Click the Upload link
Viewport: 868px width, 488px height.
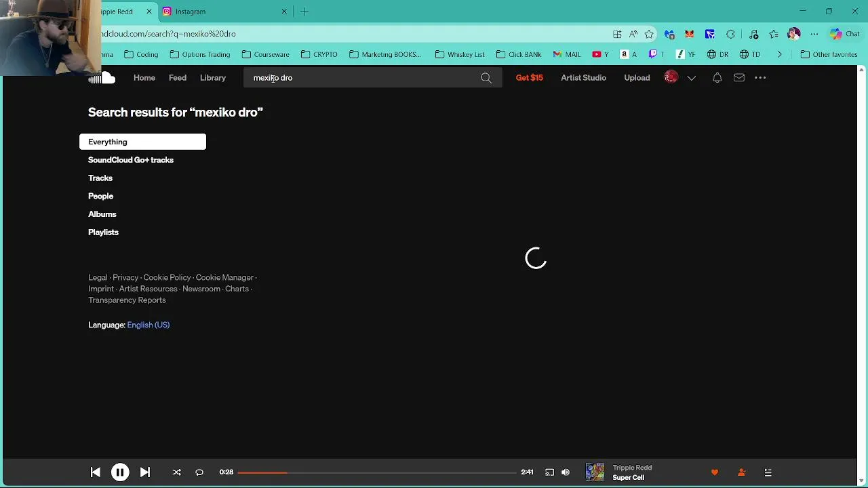[637, 78]
